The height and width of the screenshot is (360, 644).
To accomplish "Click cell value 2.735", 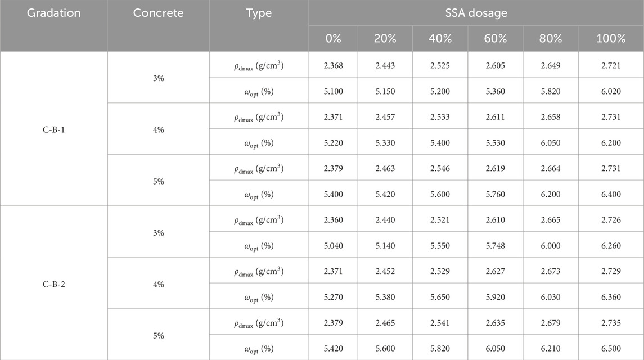I will tap(610, 323).
